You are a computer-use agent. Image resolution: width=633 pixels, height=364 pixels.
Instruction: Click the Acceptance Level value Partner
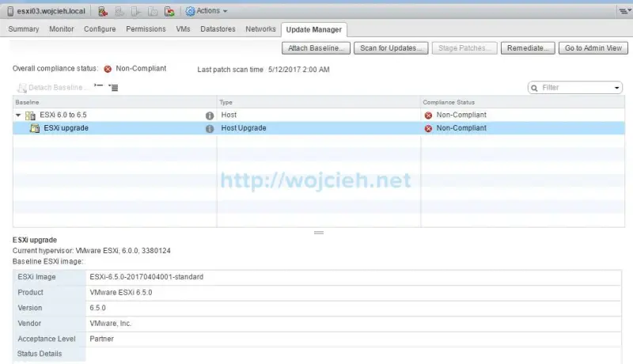click(x=101, y=339)
